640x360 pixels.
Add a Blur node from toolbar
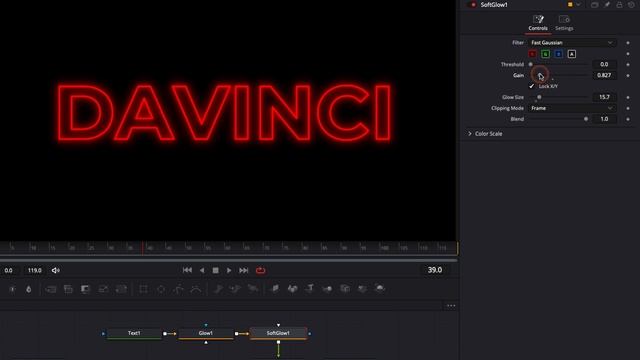(29, 289)
